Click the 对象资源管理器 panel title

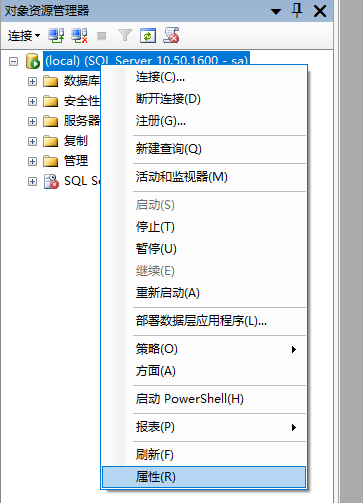[x=47, y=11]
